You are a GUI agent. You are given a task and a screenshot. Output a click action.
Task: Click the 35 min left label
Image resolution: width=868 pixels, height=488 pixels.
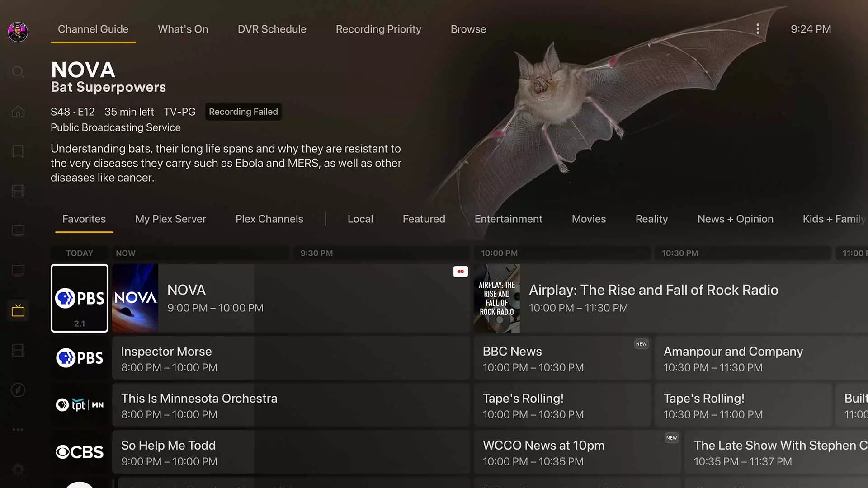point(129,112)
